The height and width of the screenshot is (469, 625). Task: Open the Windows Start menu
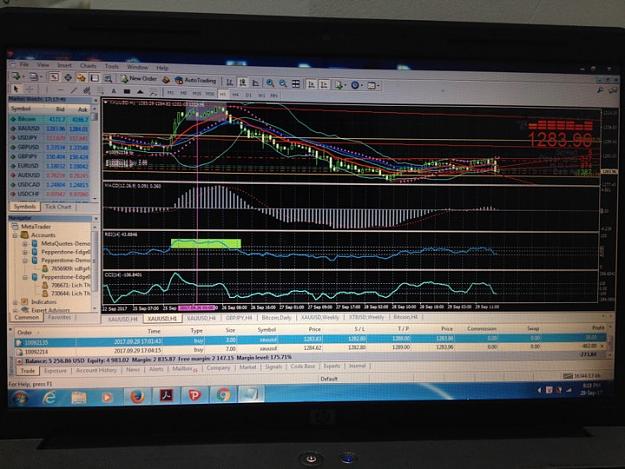tap(20, 398)
